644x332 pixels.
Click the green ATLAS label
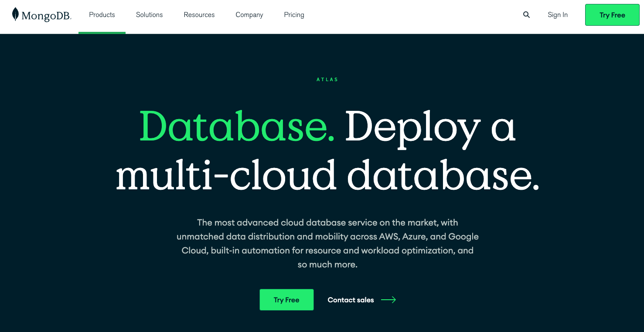[327, 79]
